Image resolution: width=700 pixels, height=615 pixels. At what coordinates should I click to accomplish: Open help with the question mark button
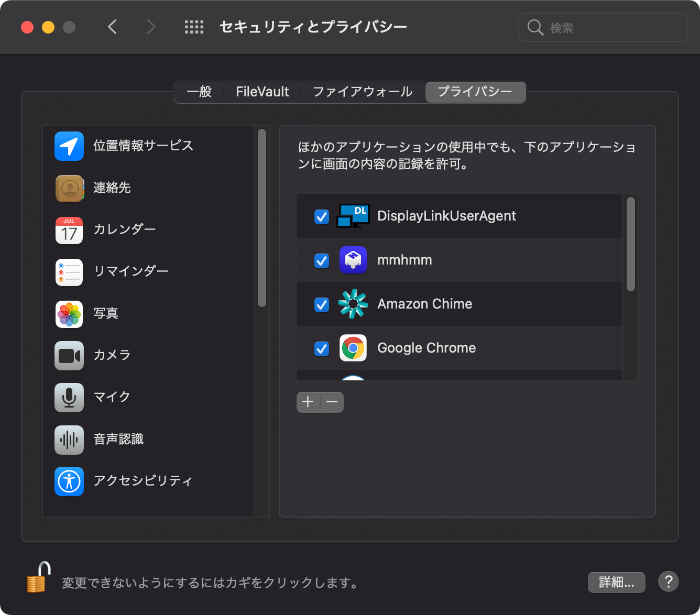coord(669,581)
